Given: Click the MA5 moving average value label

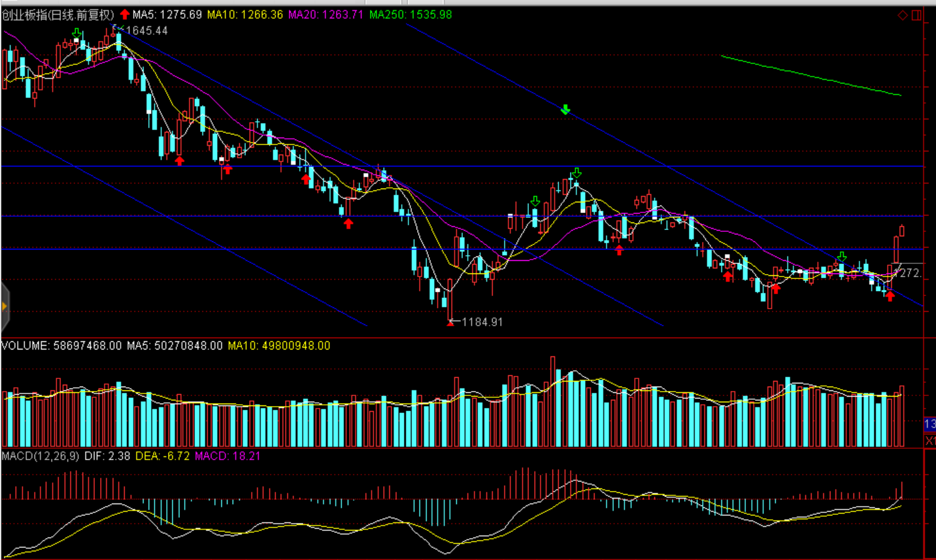Looking at the screenshot, I should coord(167,14).
